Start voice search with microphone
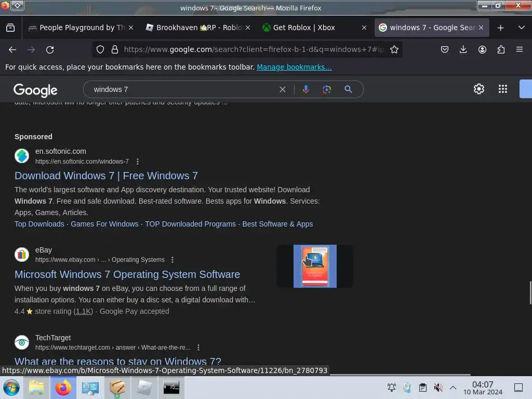Screen dimensions: 532x399 coord(305,89)
